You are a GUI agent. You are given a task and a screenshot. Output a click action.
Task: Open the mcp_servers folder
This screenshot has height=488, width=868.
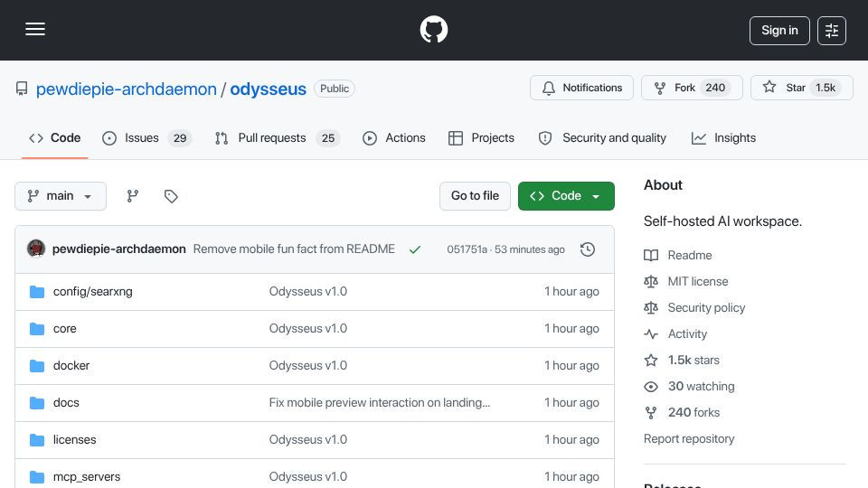(x=87, y=477)
